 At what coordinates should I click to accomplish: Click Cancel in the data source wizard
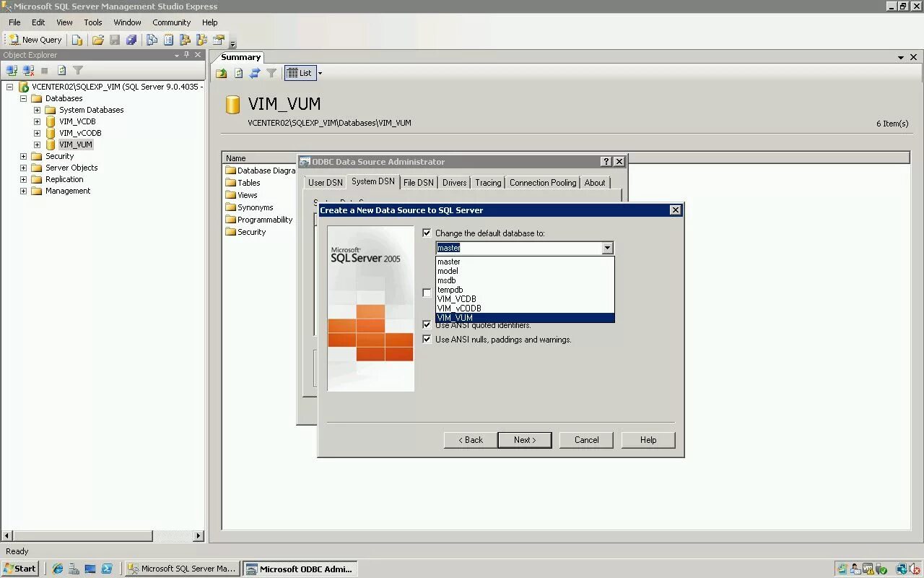coord(586,440)
